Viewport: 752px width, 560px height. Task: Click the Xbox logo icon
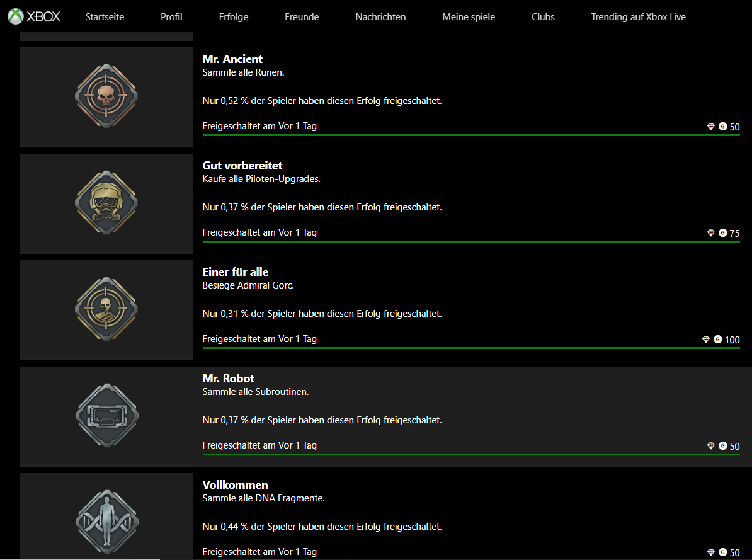pyautogui.click(x=16, y=16)
